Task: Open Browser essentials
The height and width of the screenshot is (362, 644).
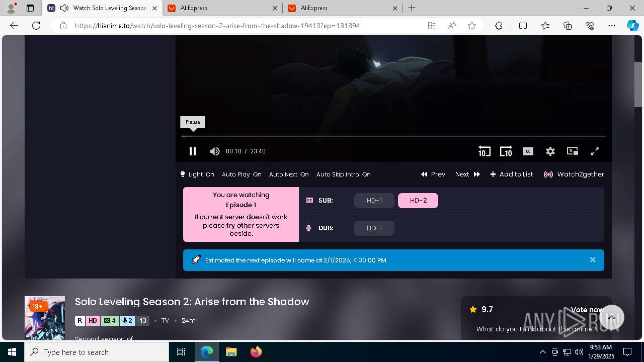Action: (590, 26)
